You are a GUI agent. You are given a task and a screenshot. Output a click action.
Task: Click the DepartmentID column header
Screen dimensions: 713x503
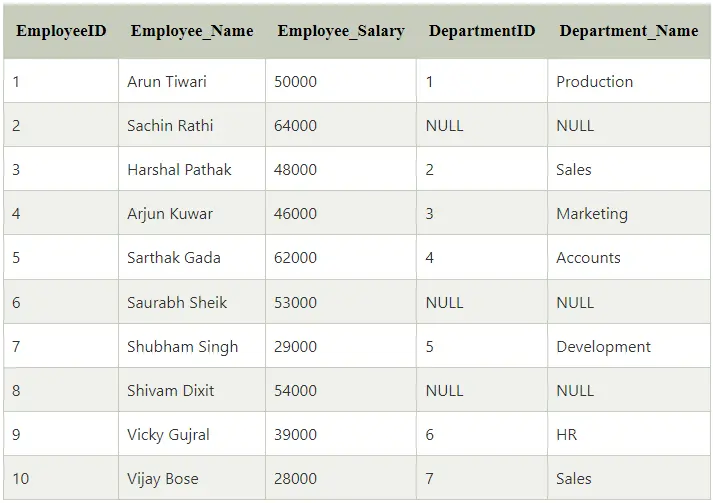coord(482,31)
